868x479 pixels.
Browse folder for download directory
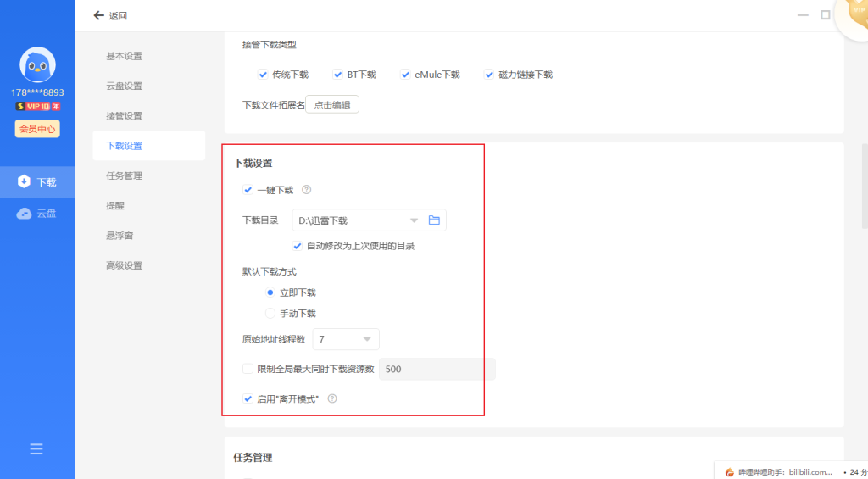pos(434,220)
